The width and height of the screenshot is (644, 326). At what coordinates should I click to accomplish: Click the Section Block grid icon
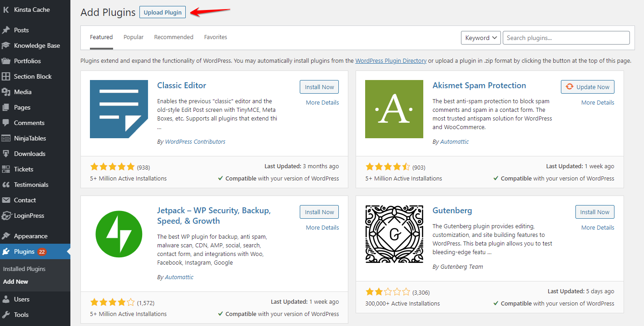pyautogui.click(x=6, y=76)
